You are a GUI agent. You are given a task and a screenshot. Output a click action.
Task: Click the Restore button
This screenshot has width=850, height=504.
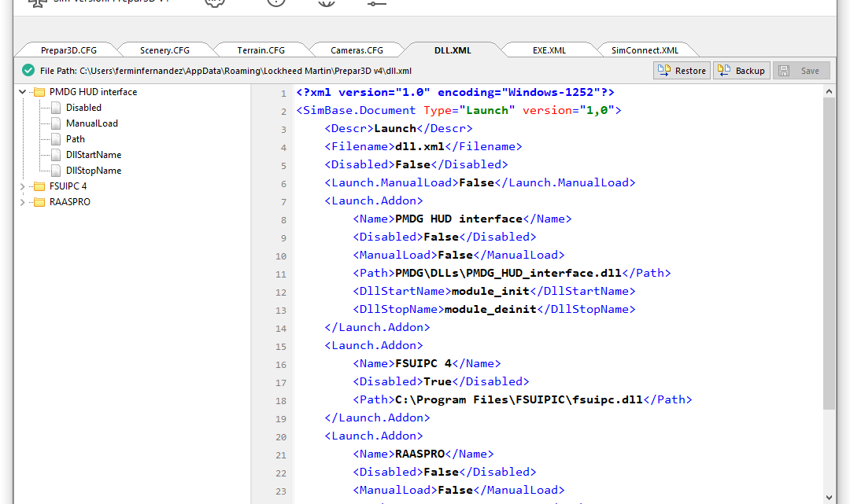click(682, 71)
